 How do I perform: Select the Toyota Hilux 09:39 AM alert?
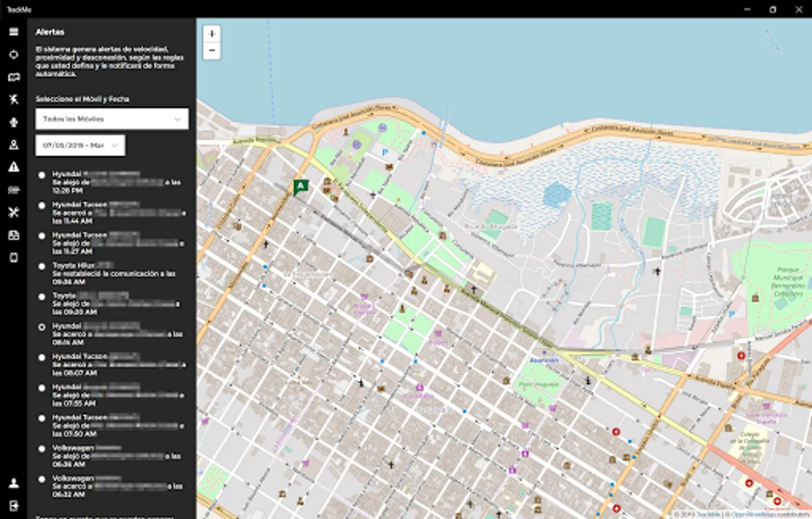[x=41, y=266]
